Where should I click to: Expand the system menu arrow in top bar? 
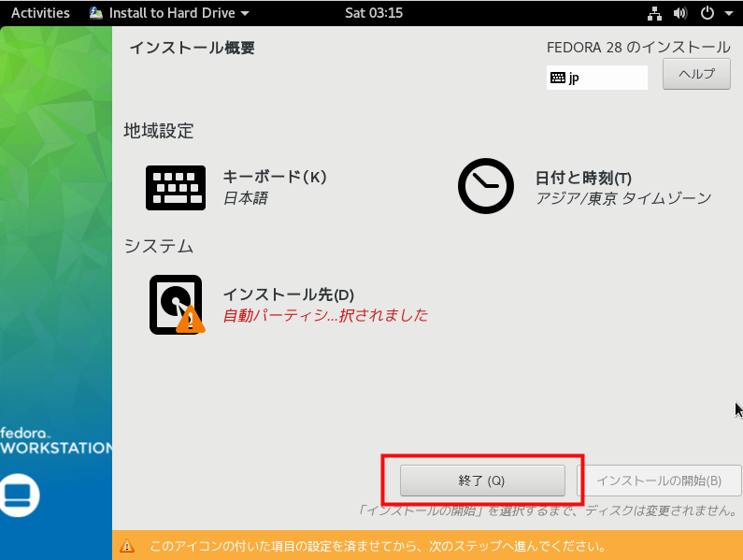729,13
